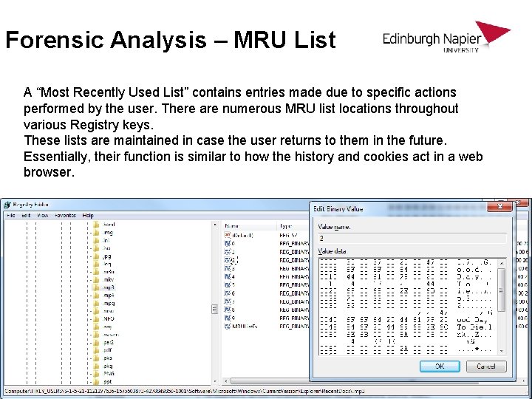Click inside the Value data hex editor

tap(408, 307)
